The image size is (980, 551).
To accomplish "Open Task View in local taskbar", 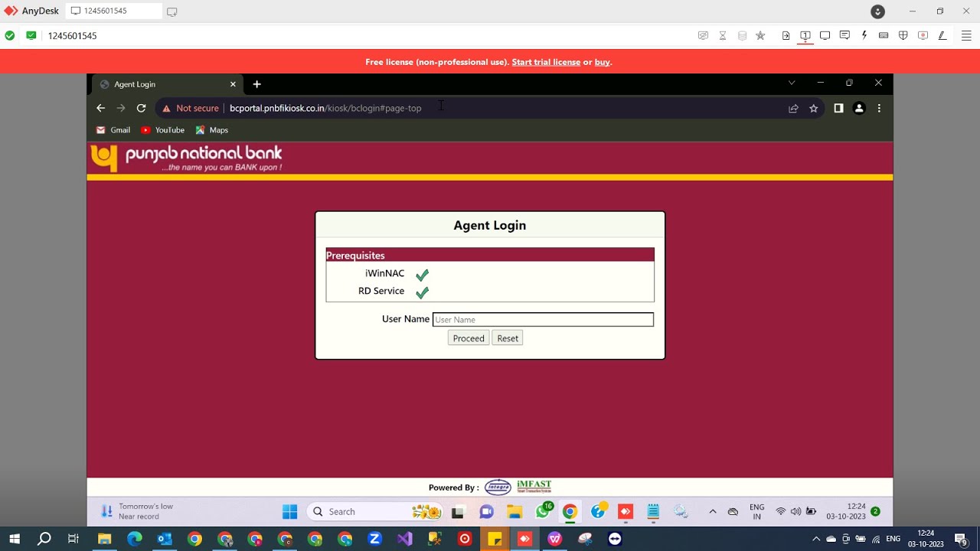I will 73,539.
